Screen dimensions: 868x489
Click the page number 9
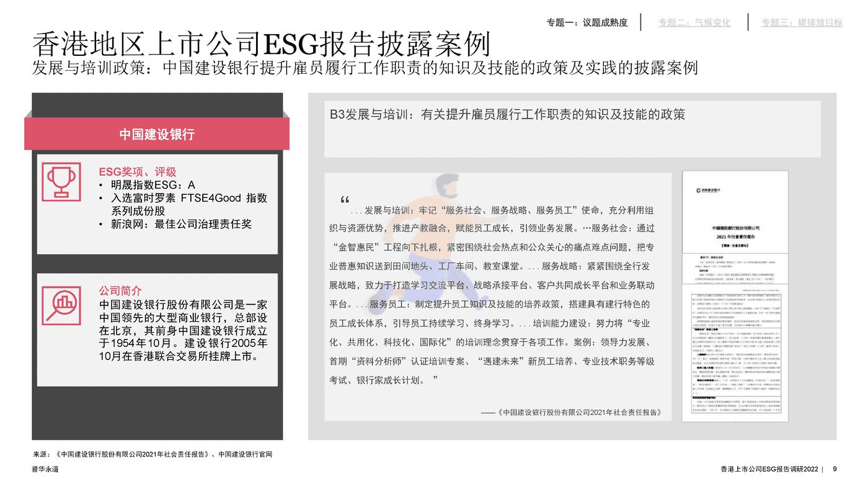[835, 469]
